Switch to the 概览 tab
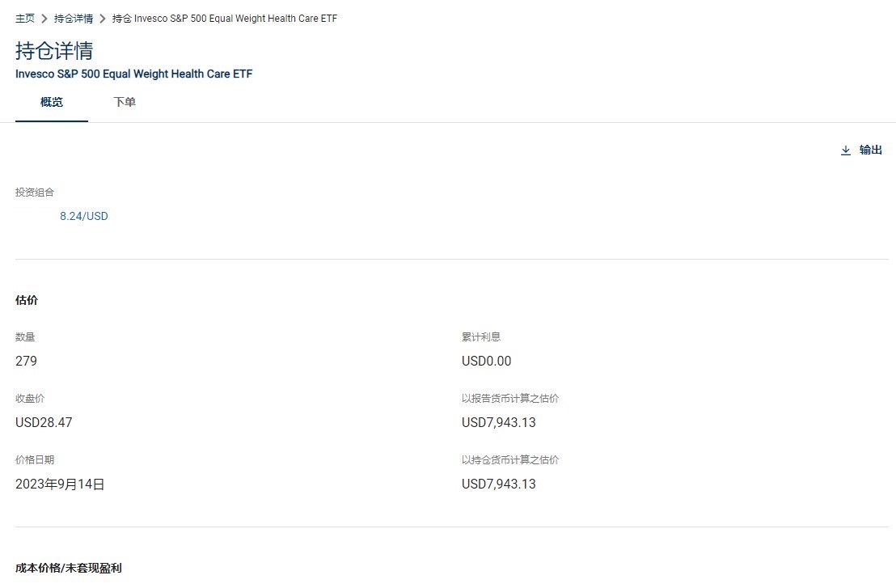 coord(52,102)
